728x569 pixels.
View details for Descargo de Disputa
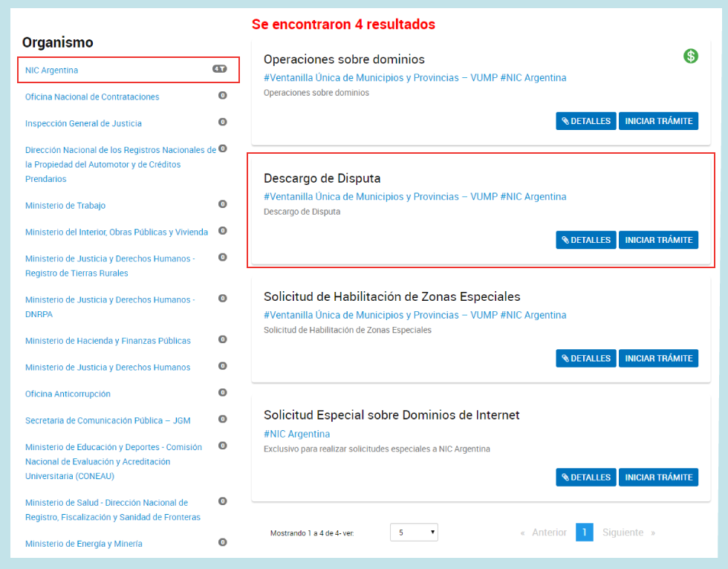(x=585, y=240)
